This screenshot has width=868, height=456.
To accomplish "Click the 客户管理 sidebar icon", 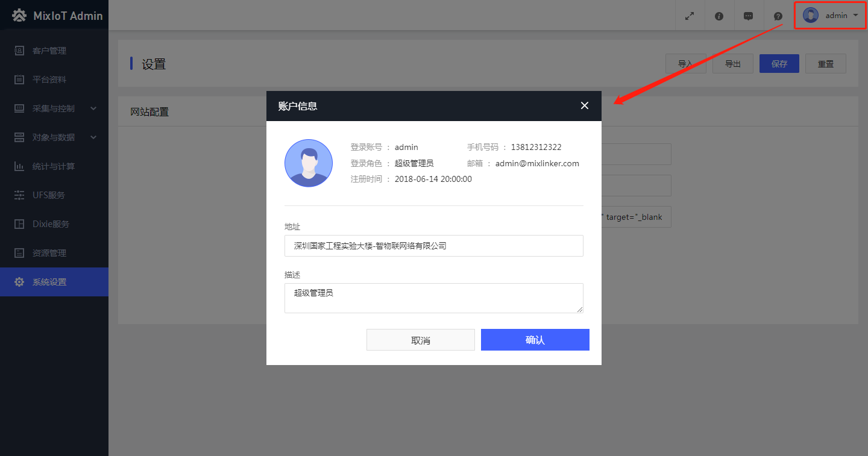I will [x=19, y=51].
